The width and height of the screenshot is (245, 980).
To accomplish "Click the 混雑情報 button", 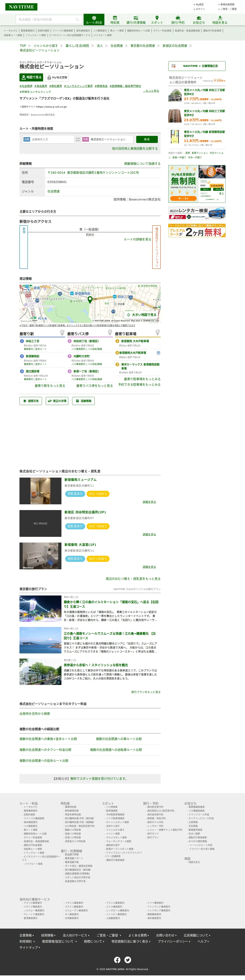I will pyautogui.click(x=83, y=401).
